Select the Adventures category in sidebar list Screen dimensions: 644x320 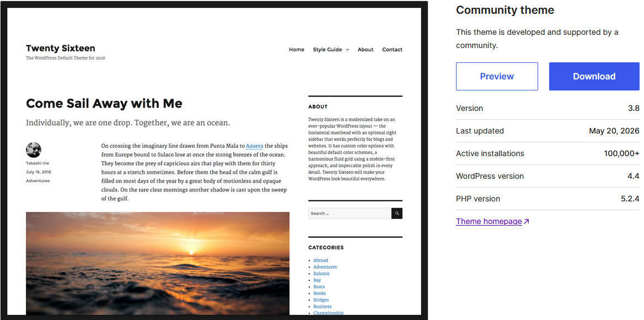tap(325, 267)
